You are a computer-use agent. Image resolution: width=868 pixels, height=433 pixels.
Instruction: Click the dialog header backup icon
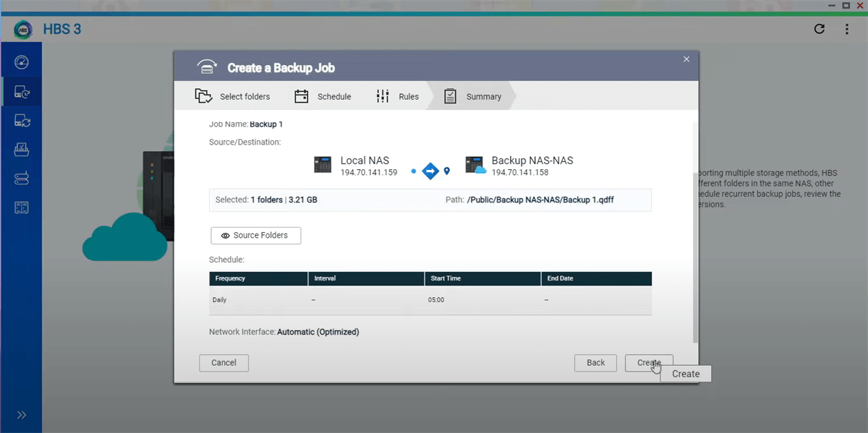coord(208,67)
